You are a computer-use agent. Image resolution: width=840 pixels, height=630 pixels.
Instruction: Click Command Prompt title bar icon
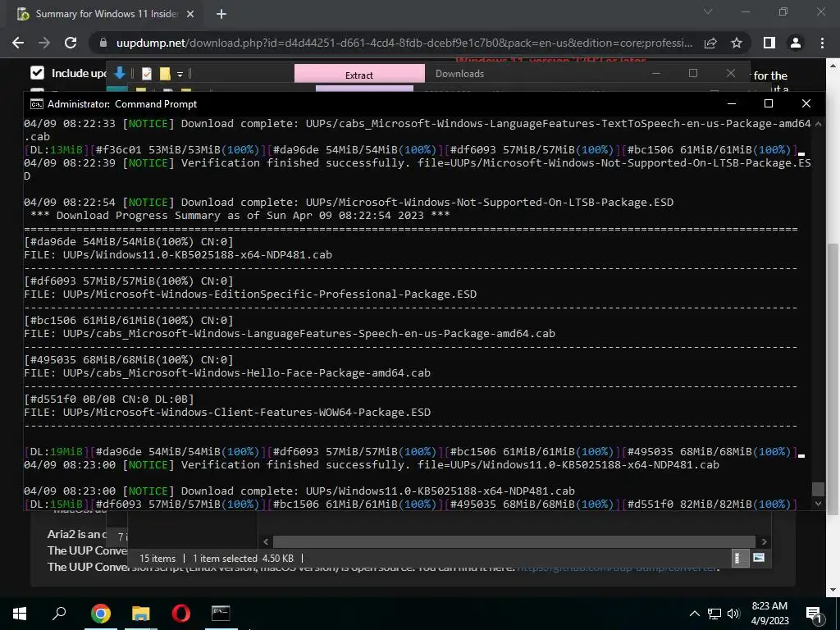(x=36, y=104)
